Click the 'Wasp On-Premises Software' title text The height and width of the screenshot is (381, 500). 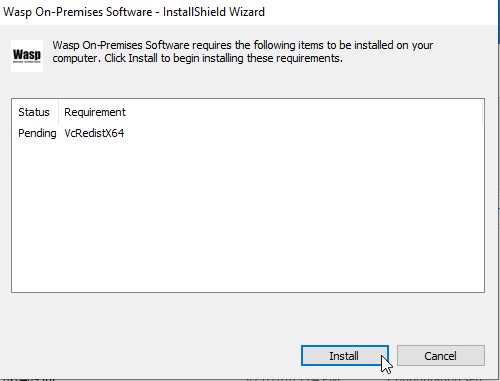pyautogui.click(x=78, y=12)
